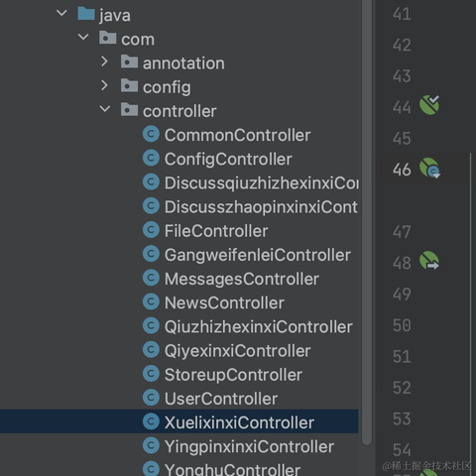This screenshot has width=476, height=476.
Task: Click the class icon beside FileController
Action: tap(151, 230)
